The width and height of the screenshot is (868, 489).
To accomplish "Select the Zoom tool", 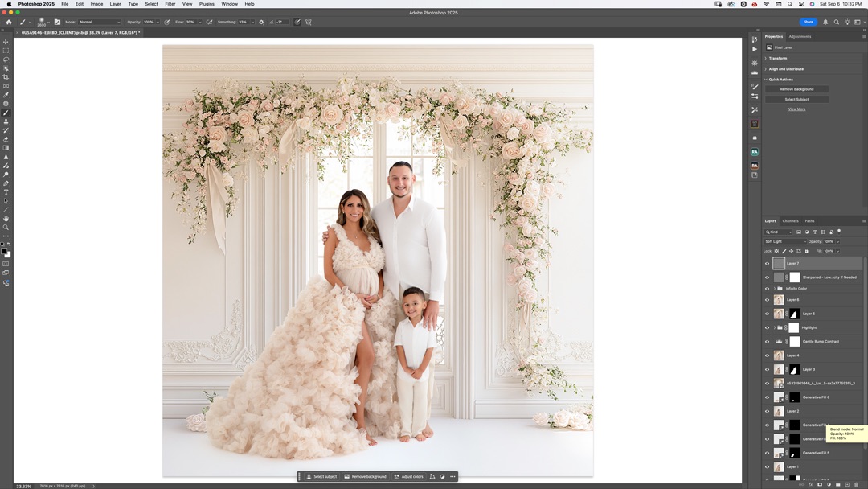I will click(x=6, y=228).
